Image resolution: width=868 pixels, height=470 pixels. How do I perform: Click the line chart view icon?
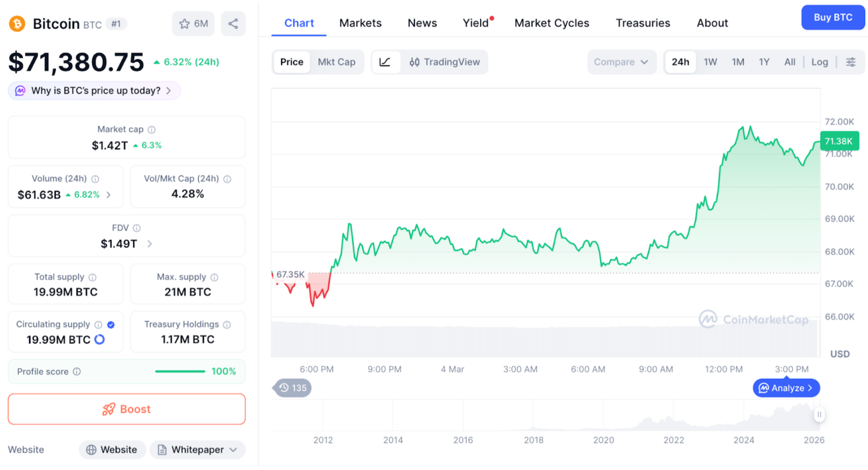tap(385, 62)
